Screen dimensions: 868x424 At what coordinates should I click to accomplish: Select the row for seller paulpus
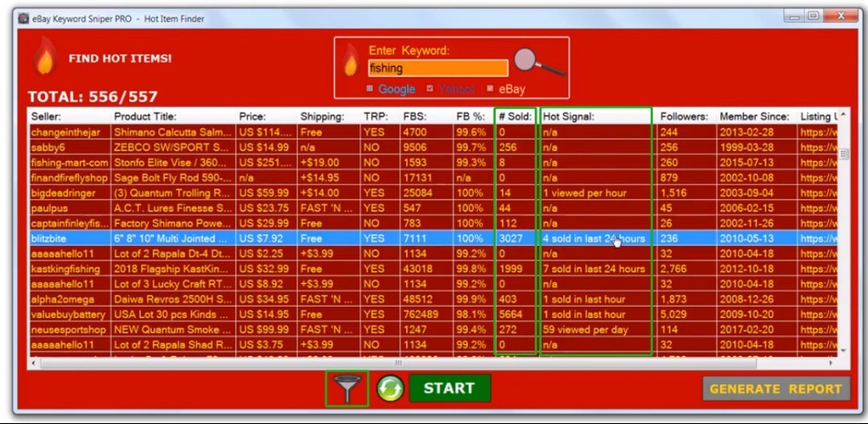(433, 209)
